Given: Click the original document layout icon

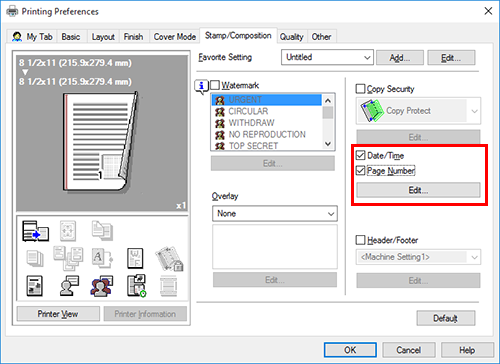Looking at the screenshot, I should pyautogui.click(x=35, y=286).
